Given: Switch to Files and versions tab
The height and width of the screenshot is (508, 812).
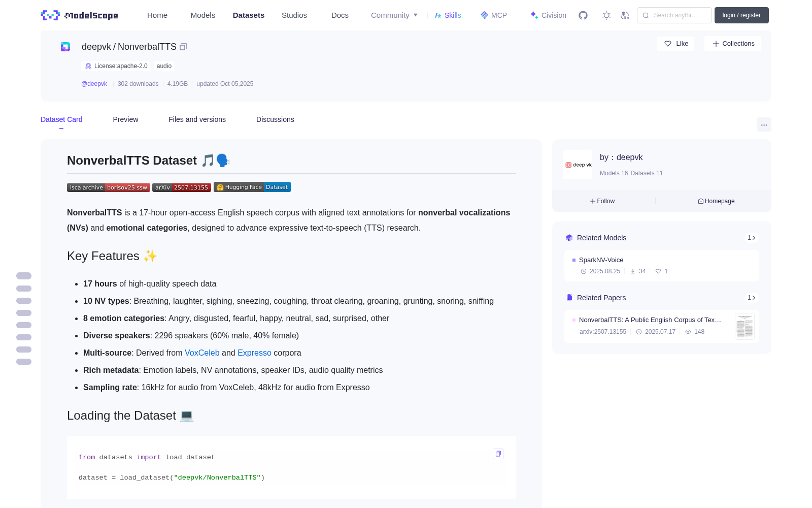Looking at the screenshot, I should click(197, 119).
